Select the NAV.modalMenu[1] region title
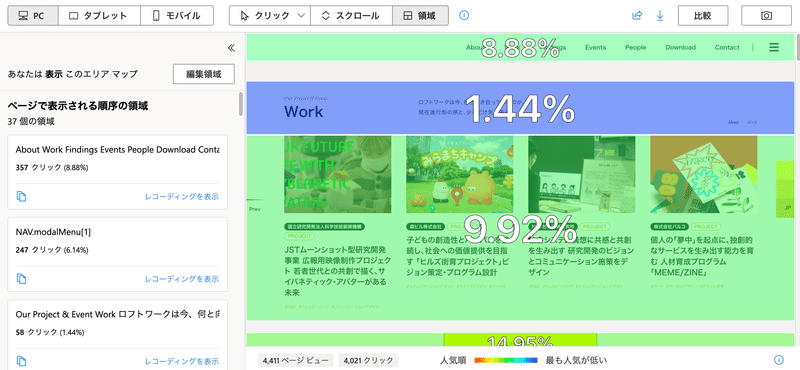Viewport: 800px width, 370px height. [53, 232]
